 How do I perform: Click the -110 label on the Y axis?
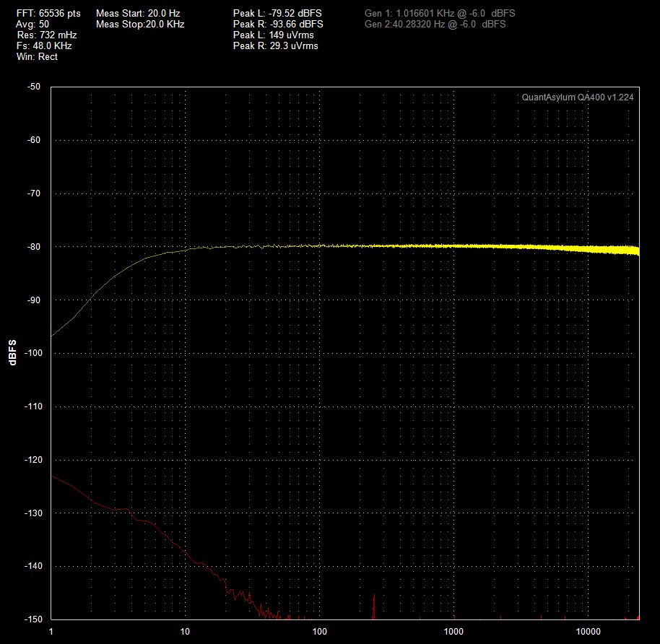tap(33, 406)
